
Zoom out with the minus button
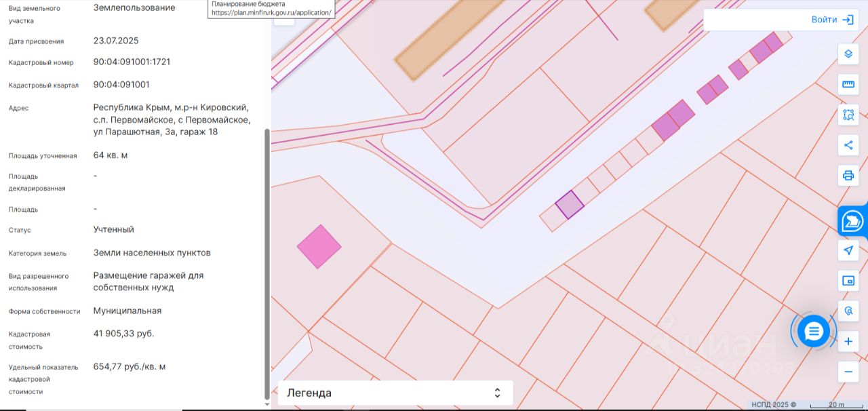point(848,372)
